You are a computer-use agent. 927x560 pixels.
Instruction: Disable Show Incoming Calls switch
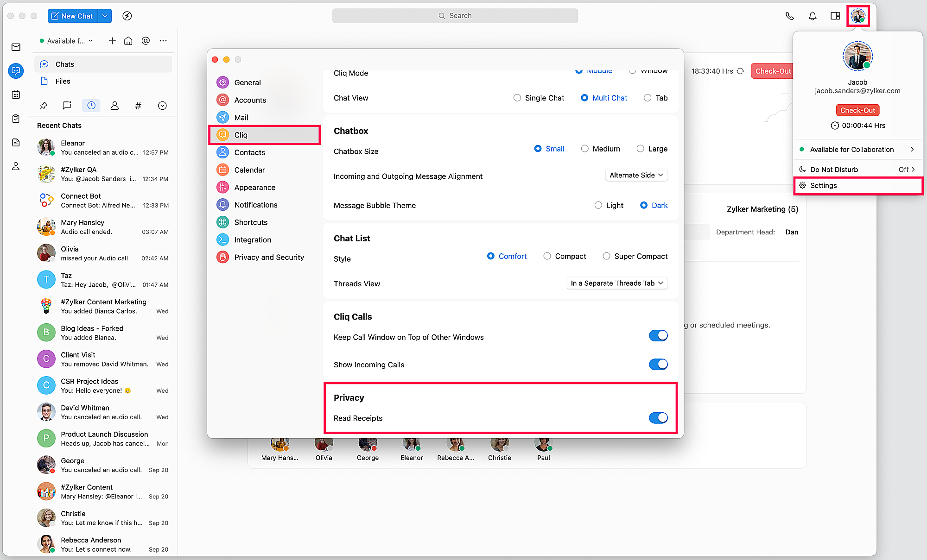point(658,365)
